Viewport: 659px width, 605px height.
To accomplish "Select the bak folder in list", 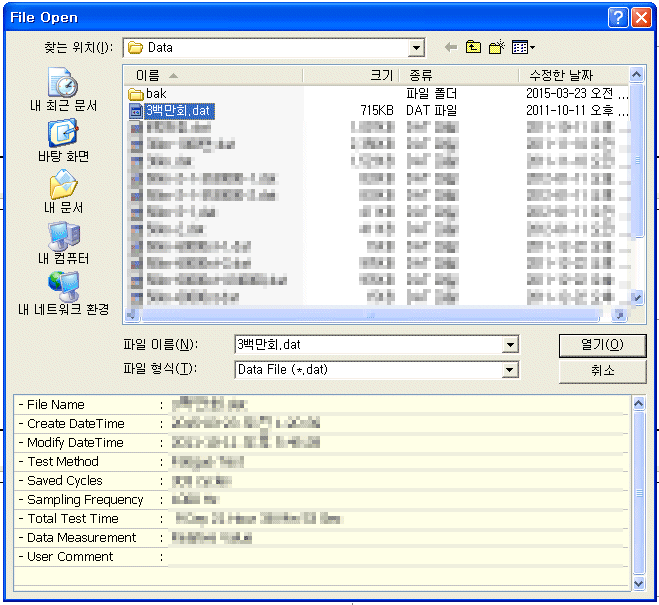I will click(156, 93).
